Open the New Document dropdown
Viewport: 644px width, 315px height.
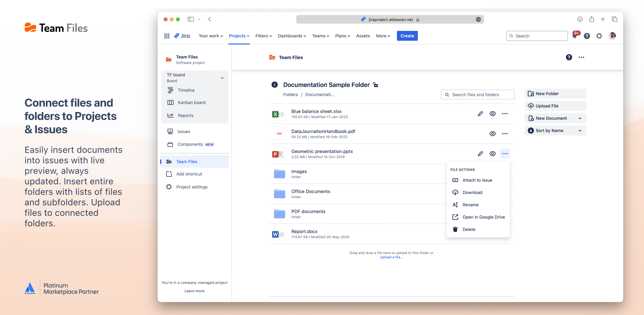tap(555, 118)
